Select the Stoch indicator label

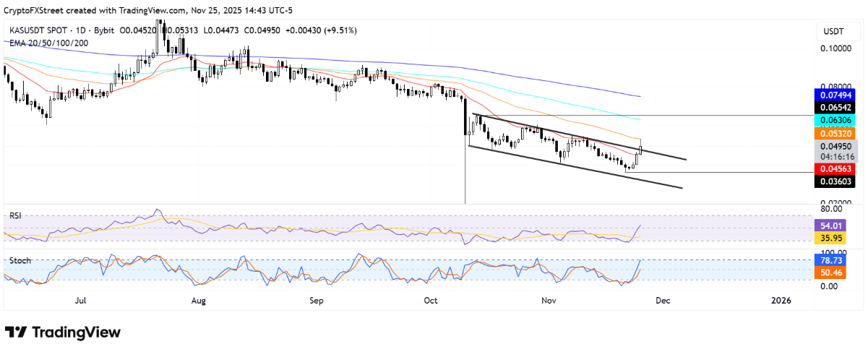[20, 260]
